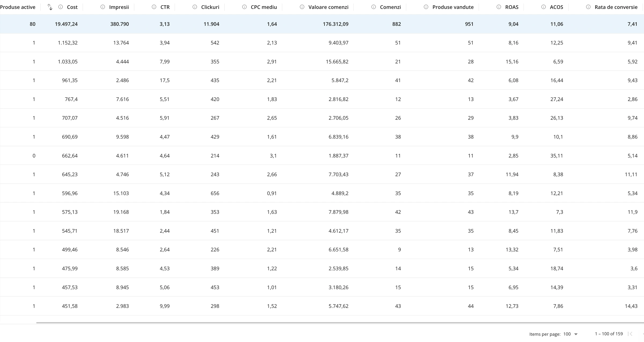The image size is (644, 342).
Task: Open info icon for Clickuri column
Action: coord(195,7)
